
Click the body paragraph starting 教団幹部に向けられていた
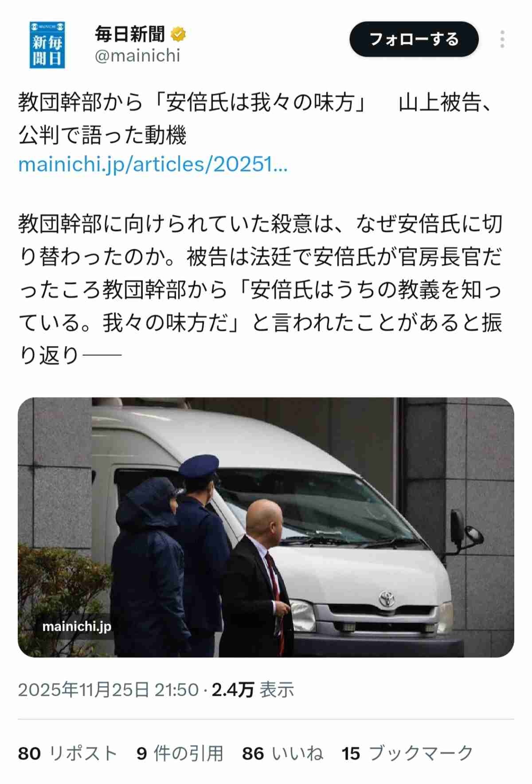pos(261,289)
